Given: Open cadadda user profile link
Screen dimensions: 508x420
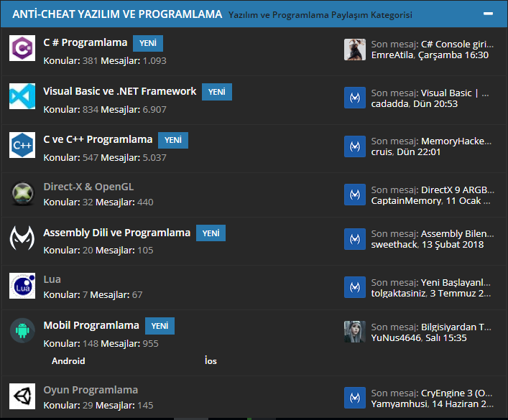Looking at the screenshot, I should 389,104.
